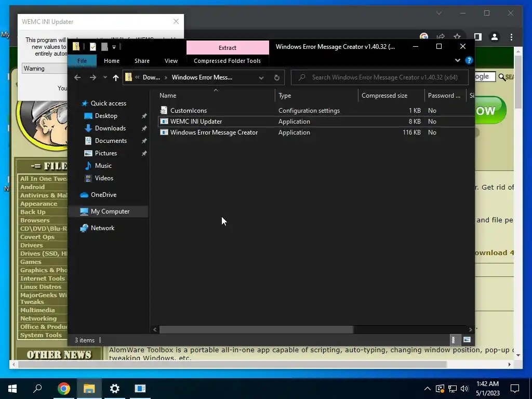Go up one folder level
The height and width of the screenshot is (399, 532).
pos(116,77)
